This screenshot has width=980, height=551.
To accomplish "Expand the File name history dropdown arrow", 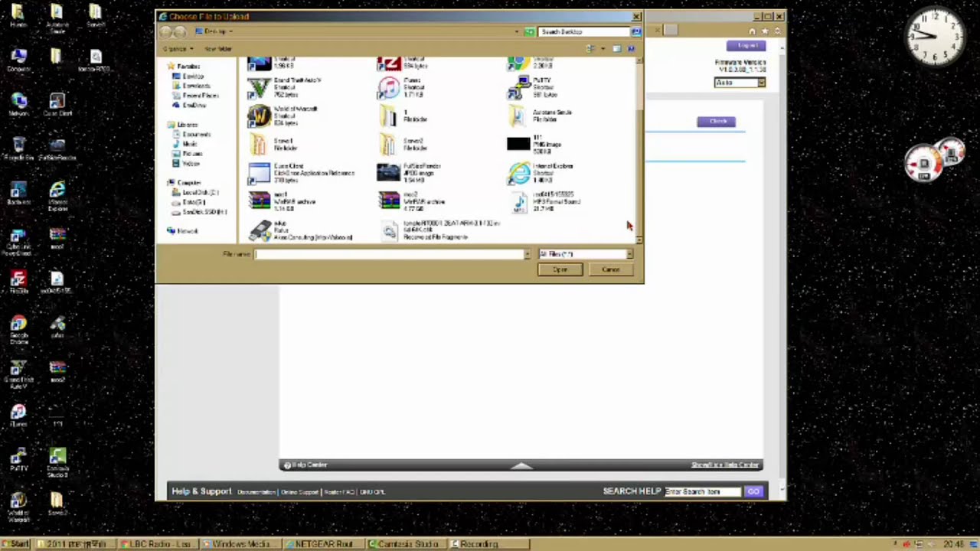I will [x=527, y=254].
